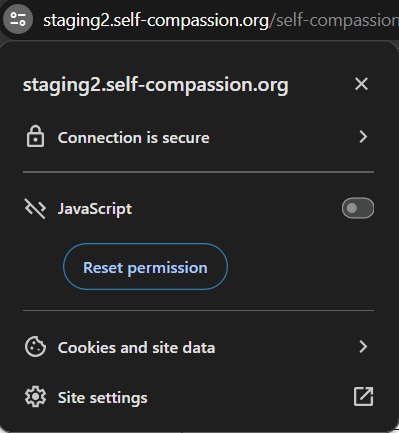Enable the JavaScript toggle switch

[x=358, y=208]
